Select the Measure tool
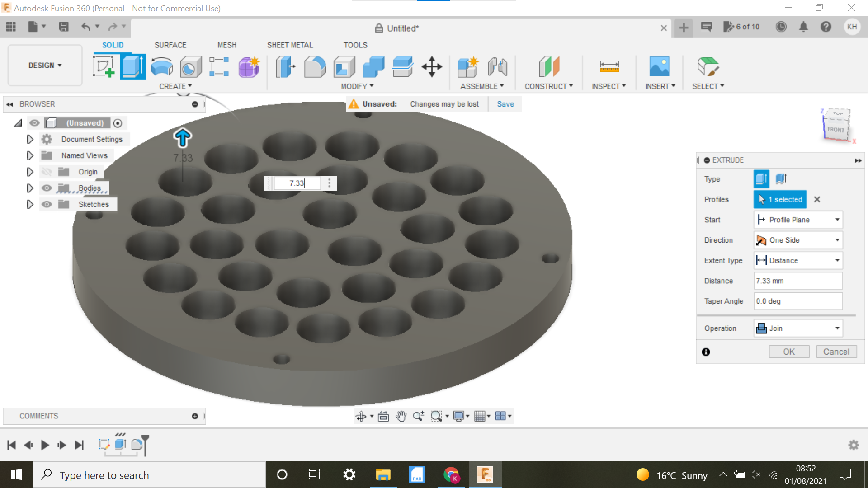This screenshot has height=488, width=868. (609, 67)
